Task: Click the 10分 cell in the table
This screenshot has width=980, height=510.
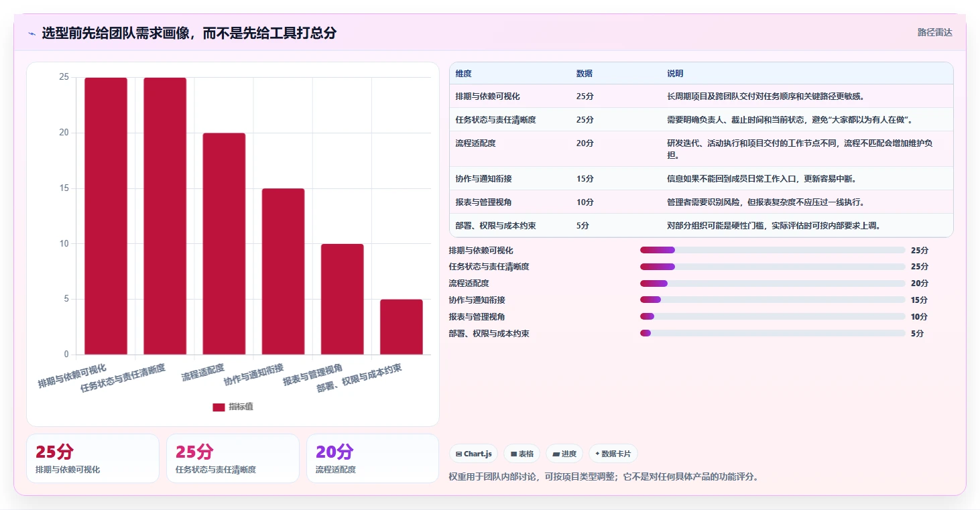Action: [x=585, y=202]
